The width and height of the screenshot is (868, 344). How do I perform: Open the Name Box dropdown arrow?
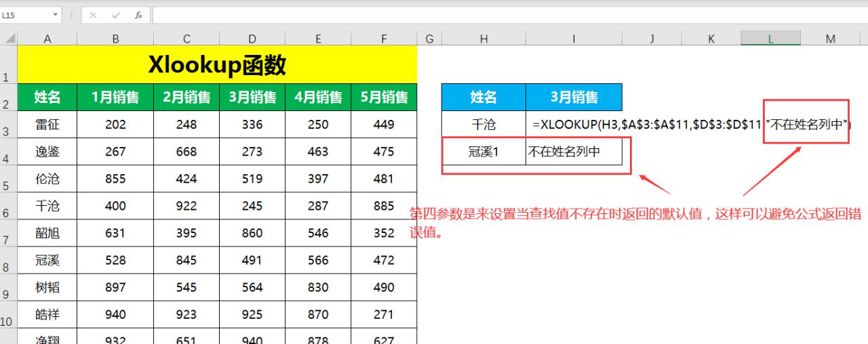click(55, 15)
